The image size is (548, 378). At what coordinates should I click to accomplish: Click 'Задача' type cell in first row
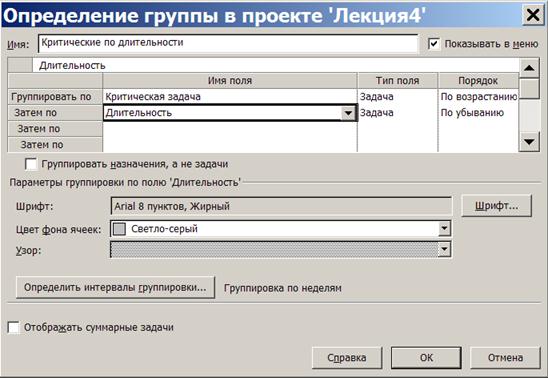point(397,97)
